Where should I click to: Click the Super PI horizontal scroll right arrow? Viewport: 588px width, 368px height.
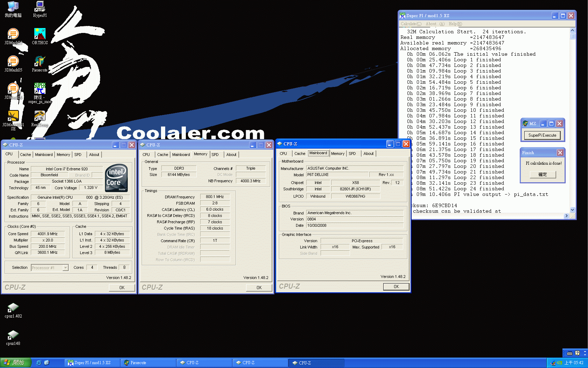[x=567, y=216]
